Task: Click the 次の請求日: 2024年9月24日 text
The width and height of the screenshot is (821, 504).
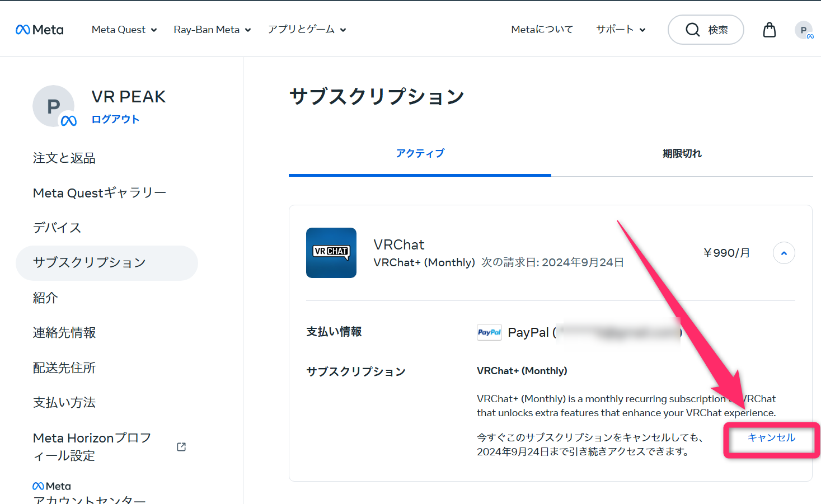Action: coord(552,262)
